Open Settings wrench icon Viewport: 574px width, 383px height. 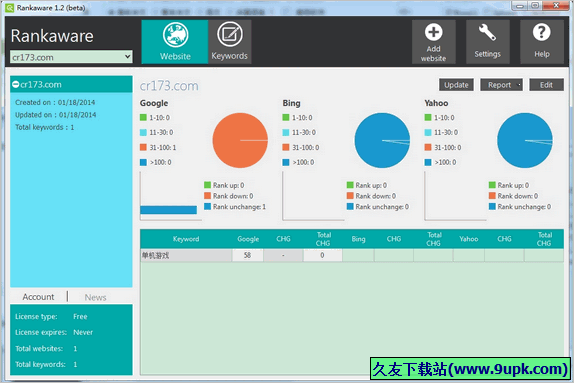(x=487, y=32)
